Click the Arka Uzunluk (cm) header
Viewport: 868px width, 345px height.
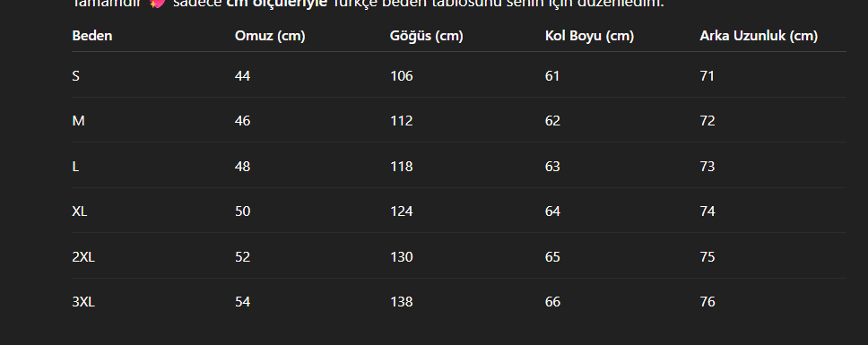759,36
